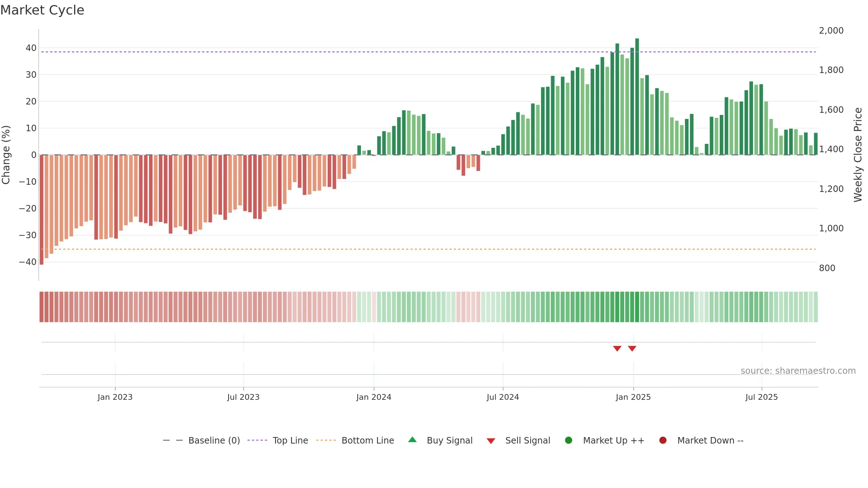The height and width of the screenshot is (488, 868).
Task: Click the Market Cycle chart title
Action: pos(42,10)
